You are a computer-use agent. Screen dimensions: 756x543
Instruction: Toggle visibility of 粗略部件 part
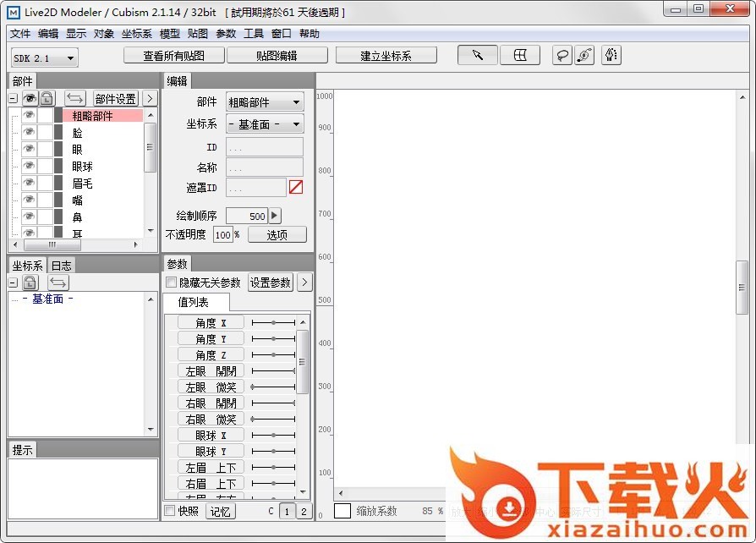click(29, 115)
